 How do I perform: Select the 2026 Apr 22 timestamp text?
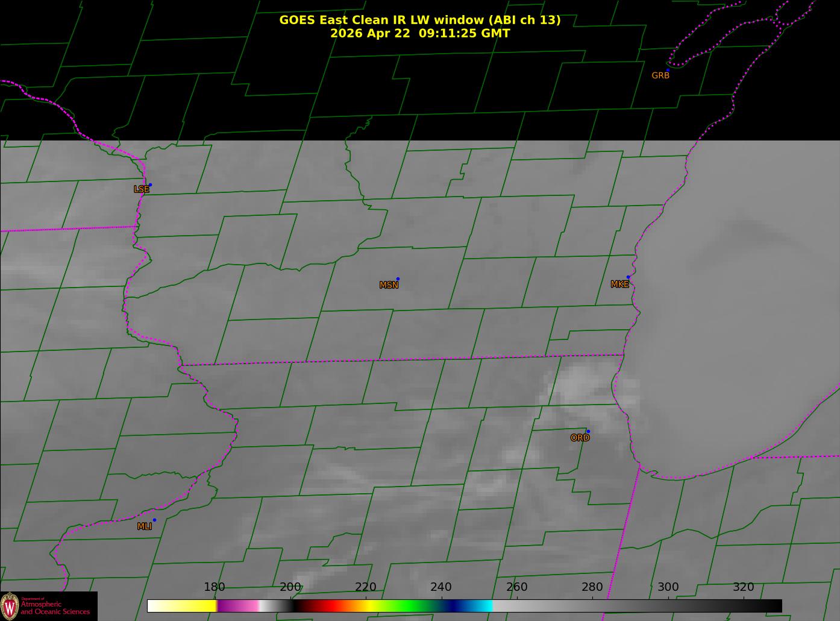pyautogui.click(x=419, y=33)
